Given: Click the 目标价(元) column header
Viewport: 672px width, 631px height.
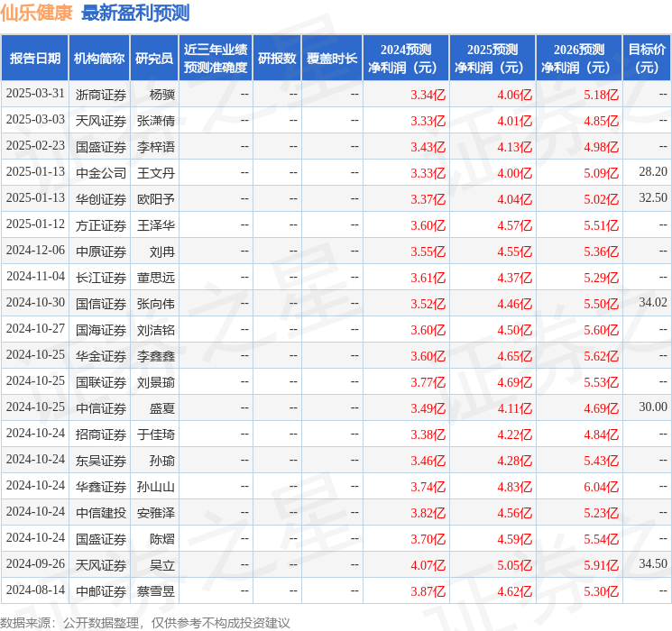Looking at the screenshot, I should (647, 59).
